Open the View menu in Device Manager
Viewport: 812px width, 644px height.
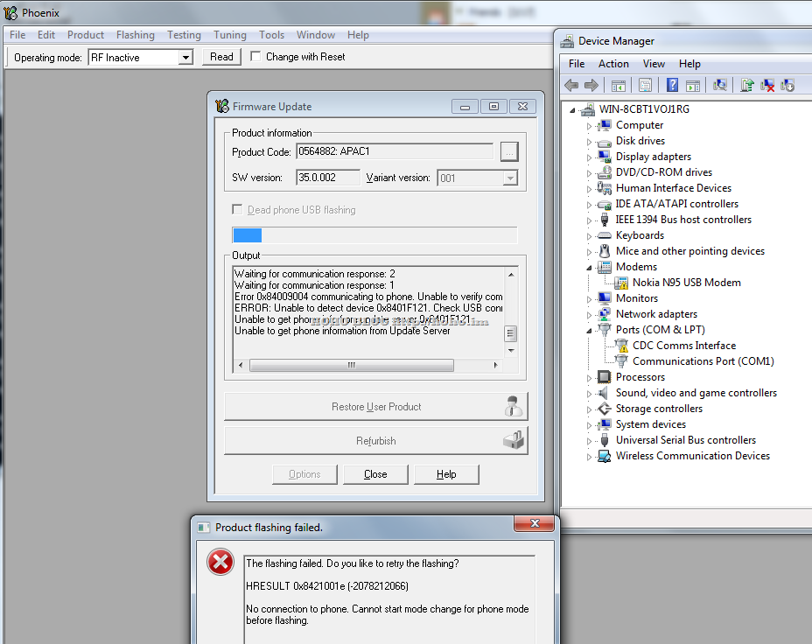(x=654, y=64)
